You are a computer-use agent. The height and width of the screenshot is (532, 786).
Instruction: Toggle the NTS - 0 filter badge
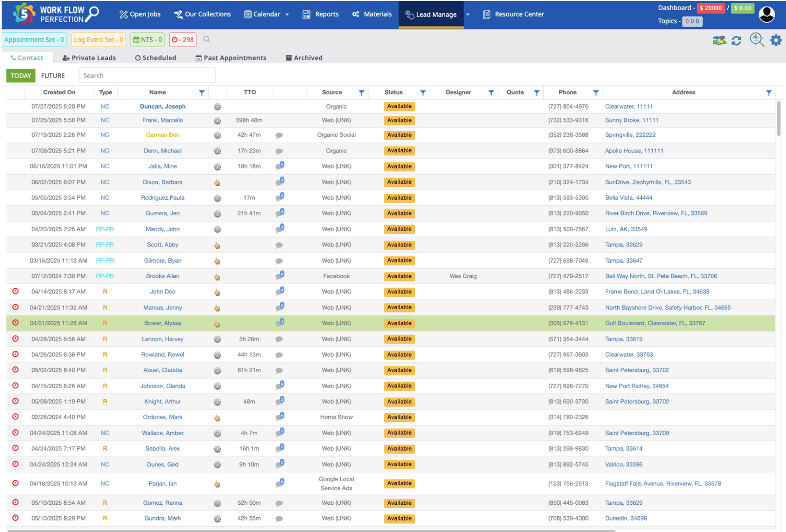click(147, 40)
